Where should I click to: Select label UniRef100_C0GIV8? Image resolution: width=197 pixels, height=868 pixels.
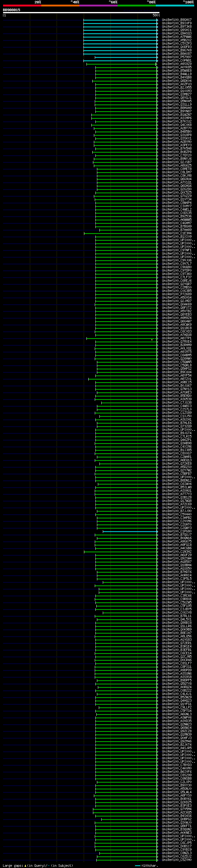pyautogui.click(x=177, y=613)
